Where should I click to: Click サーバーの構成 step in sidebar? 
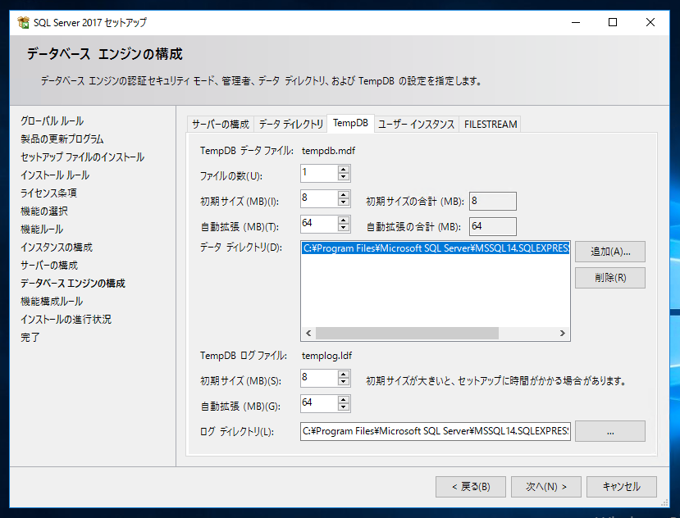click(49, 265)
